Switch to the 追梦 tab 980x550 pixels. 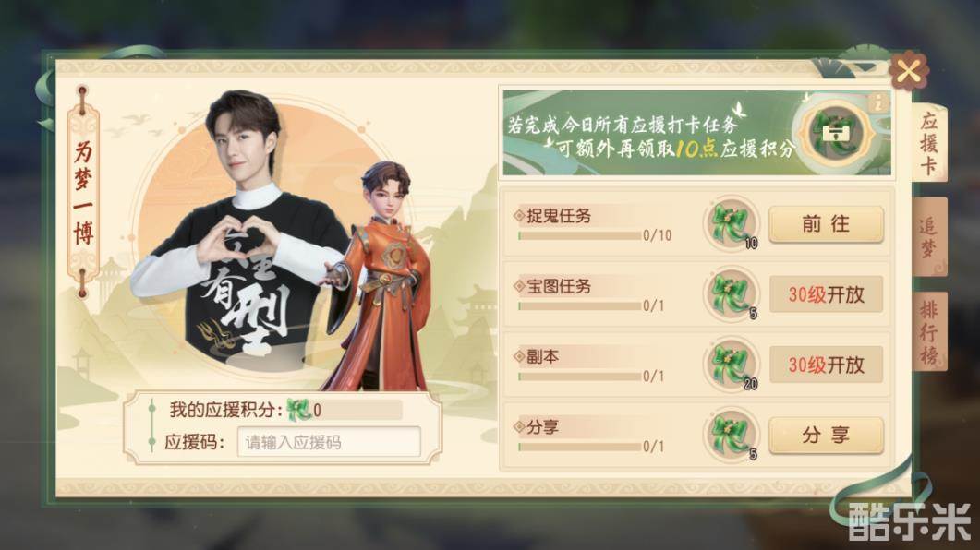[929, 237]
